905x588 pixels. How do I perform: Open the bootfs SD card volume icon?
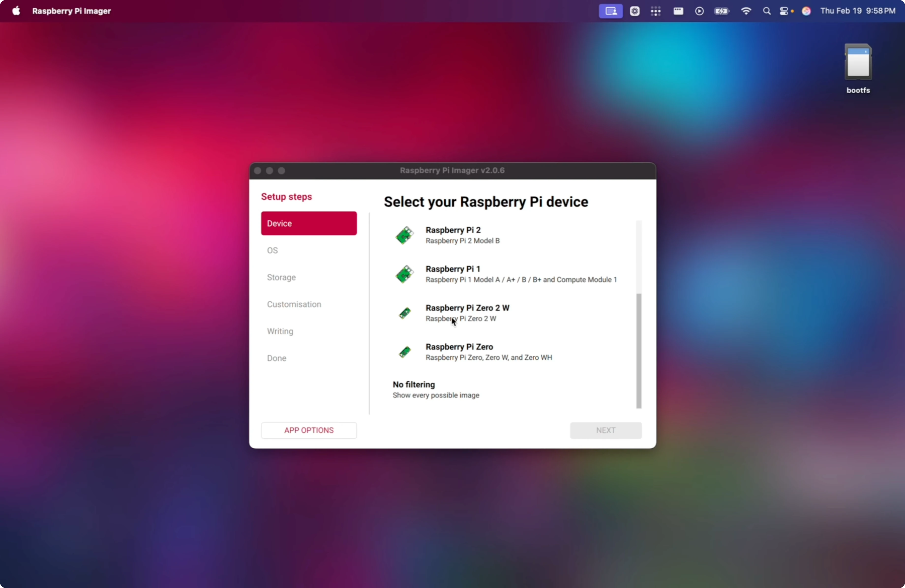coord(858,62)
